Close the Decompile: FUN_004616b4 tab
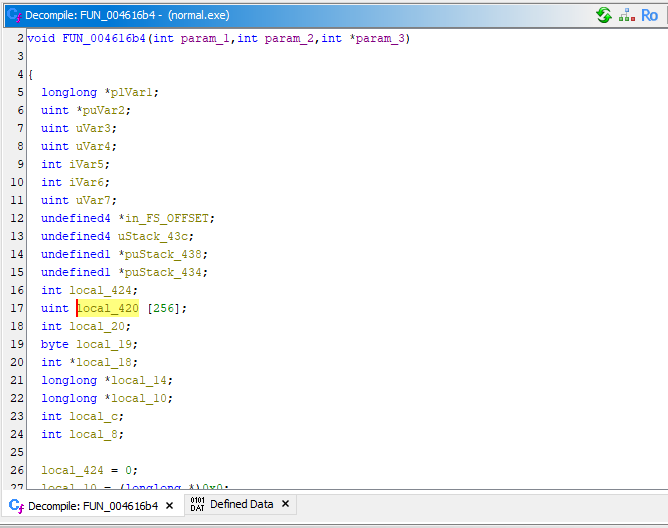 [169, 506]
